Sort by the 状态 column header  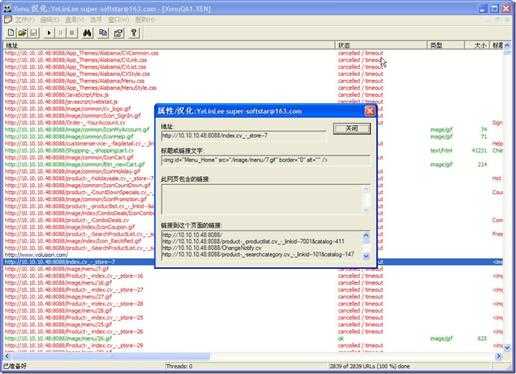click(381, 45)
